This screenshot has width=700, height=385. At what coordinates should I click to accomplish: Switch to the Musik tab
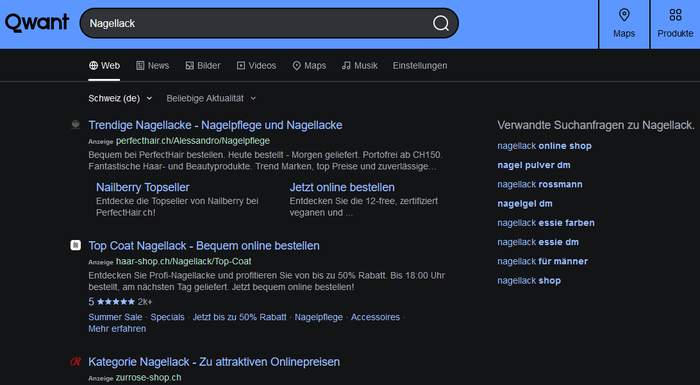coord(360,66)
